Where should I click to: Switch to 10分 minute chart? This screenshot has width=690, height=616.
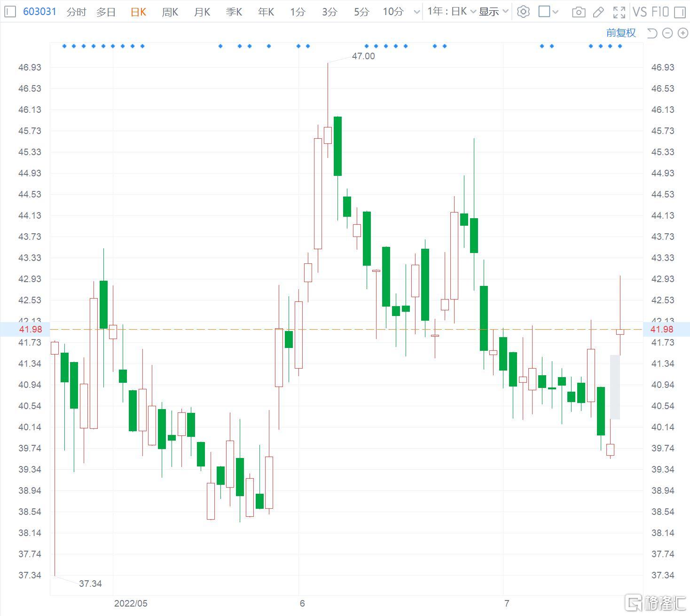pyautogui.click(x=393, y=12)
